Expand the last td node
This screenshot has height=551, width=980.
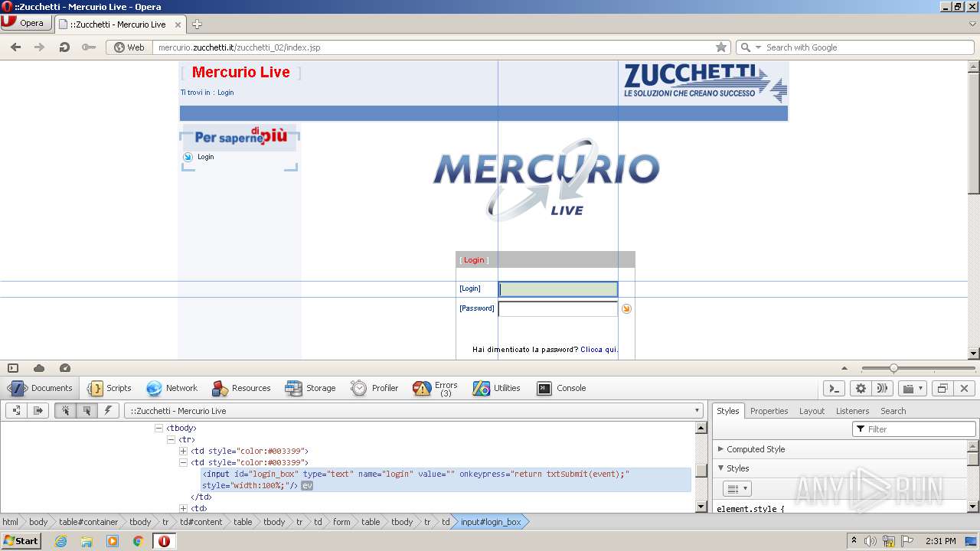[184, 508]
